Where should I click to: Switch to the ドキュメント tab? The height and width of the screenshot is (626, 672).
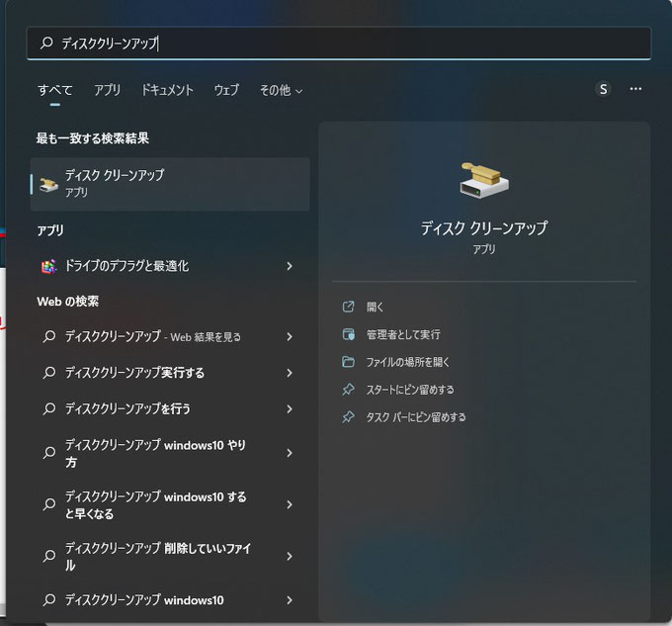coord(167,90)
